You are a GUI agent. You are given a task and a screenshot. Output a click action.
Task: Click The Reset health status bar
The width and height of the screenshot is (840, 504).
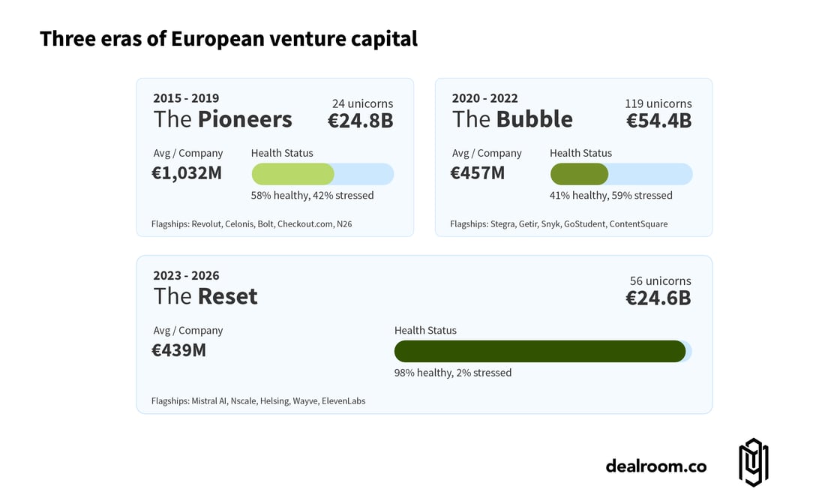pos(542,351)
